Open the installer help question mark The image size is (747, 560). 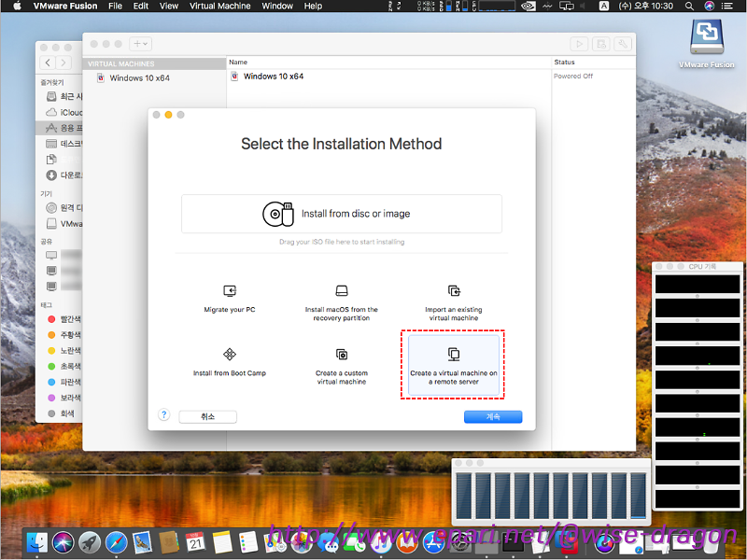point(164,414)
